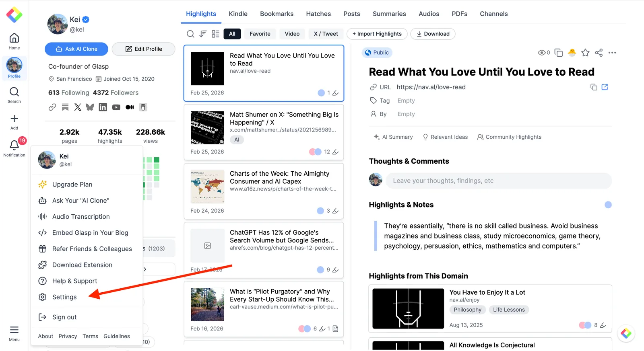
Task: Toggle the favorite star on article
Action: [x=585, y=53]
